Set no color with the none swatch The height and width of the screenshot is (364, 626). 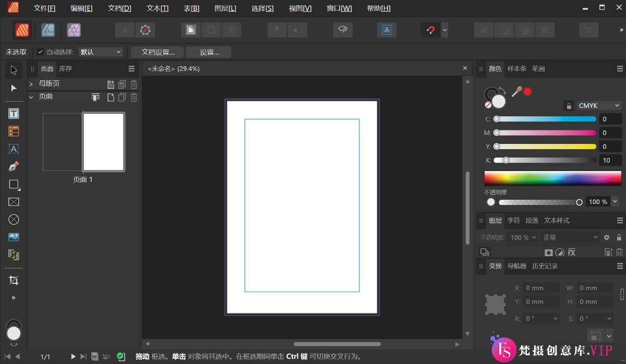[488, 105]
